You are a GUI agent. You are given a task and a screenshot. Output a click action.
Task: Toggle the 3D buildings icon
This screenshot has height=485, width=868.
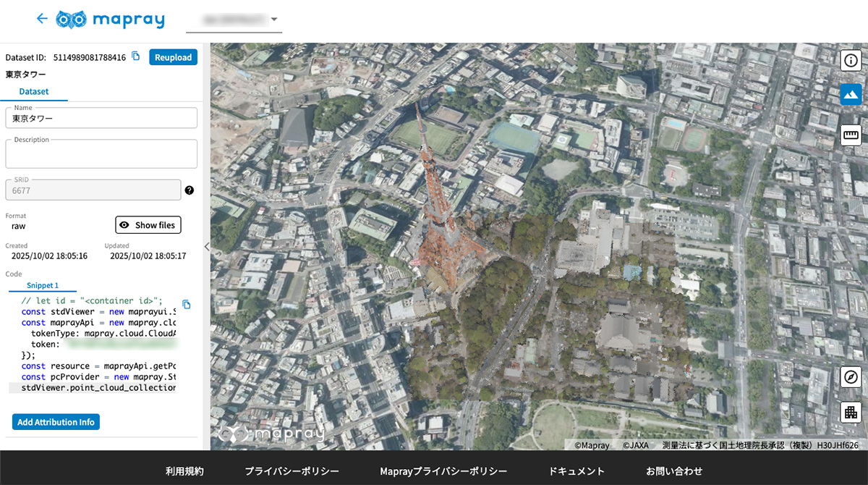click(x=851, y=413)
